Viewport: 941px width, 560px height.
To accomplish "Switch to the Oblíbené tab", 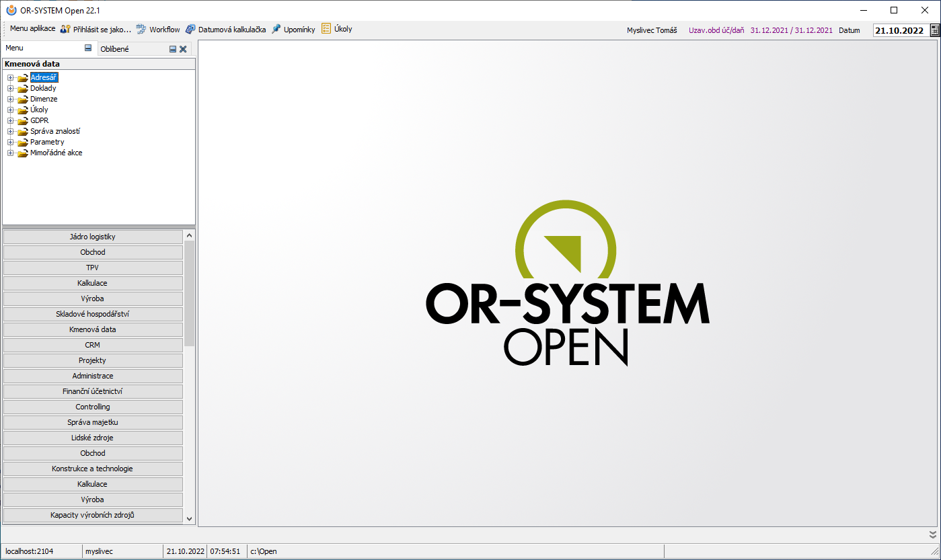I will tap(114, 49).
